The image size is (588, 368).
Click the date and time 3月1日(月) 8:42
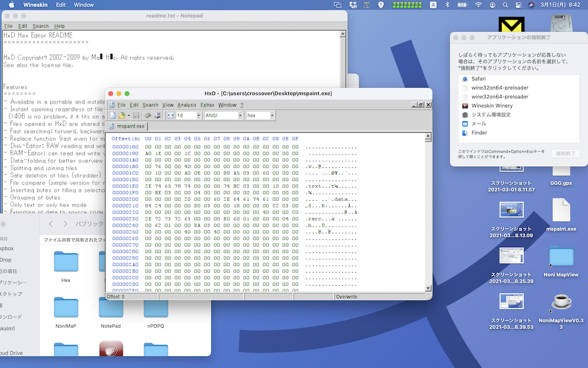coord(560,5)
